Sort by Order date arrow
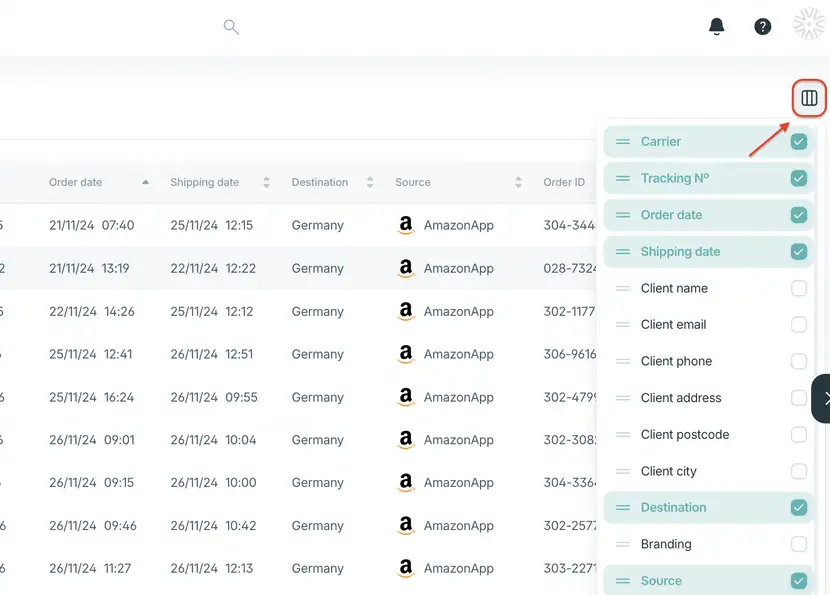 click(x=145, y=182)
